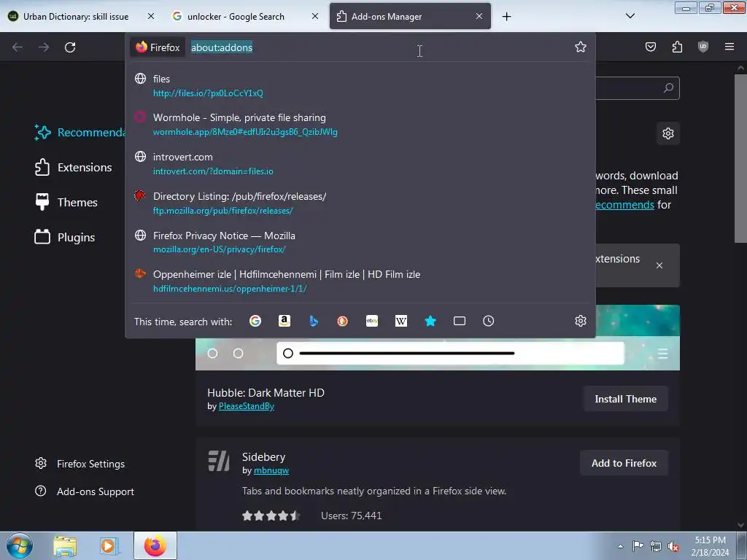Open Plugins category in sidebar
The width and height of the screenshot is (747, 560).
65,237
